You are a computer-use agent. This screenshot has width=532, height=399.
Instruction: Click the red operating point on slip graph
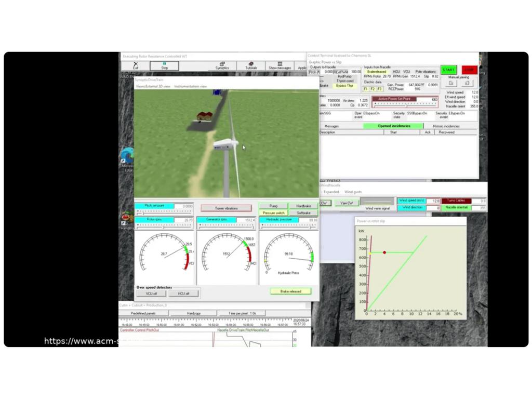tap(384, 252)
